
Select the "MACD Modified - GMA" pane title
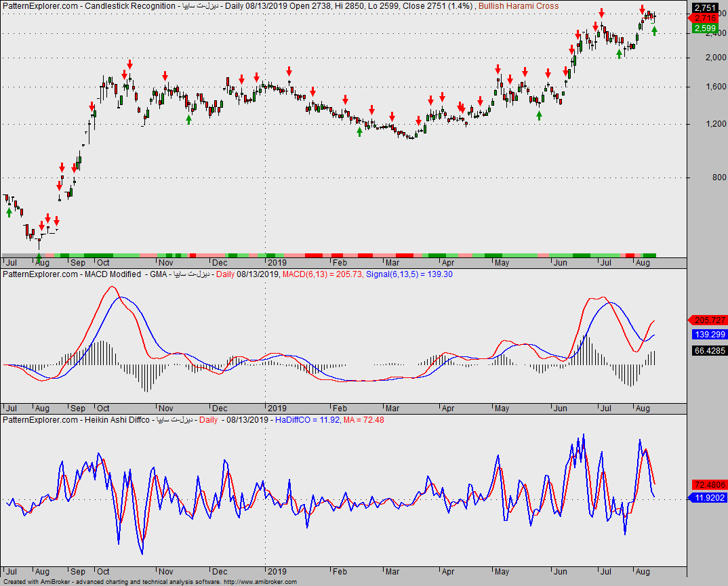pyautogui.click(x=126, y=274)
